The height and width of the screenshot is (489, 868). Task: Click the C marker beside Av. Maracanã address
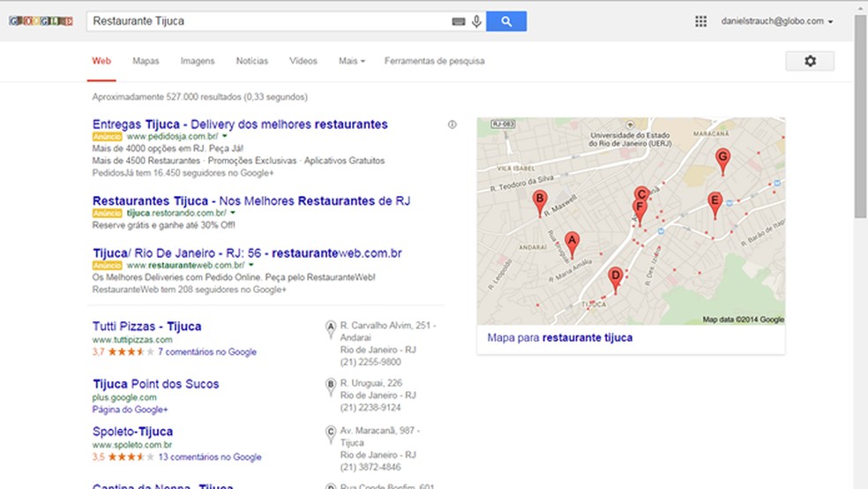click(x=331, y=435)
